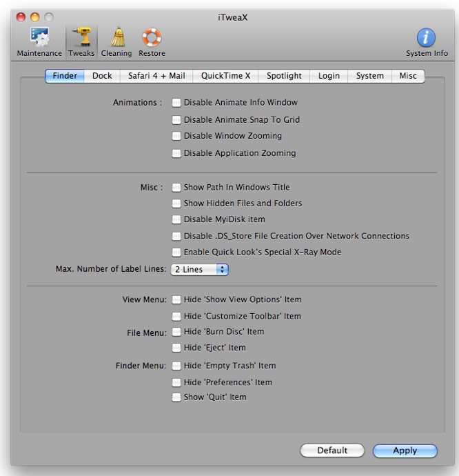Select the QuickTime X tab

click(x=225, y=76)
